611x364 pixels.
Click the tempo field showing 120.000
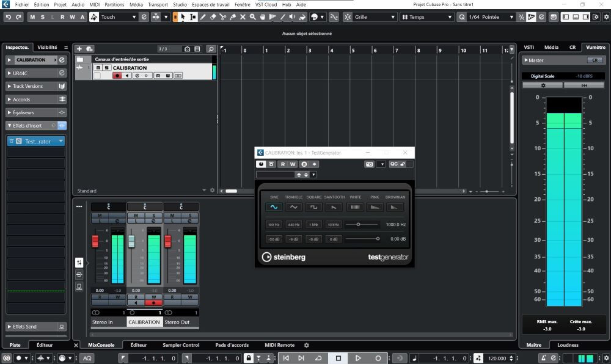(497, 359)
